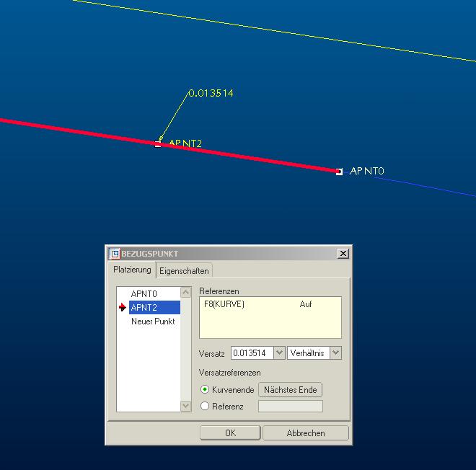
Task: Select APNT2 in the point list
Action: 154,307
